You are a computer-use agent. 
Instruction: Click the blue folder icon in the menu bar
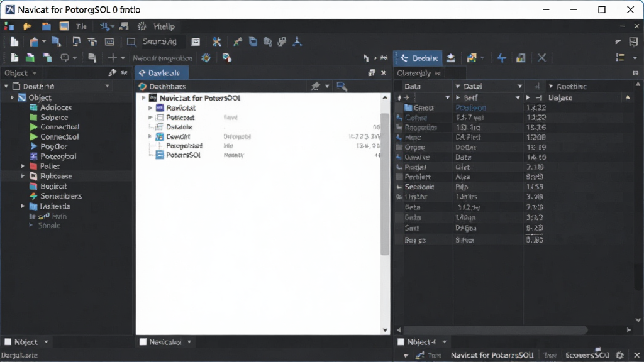point(46,26)
